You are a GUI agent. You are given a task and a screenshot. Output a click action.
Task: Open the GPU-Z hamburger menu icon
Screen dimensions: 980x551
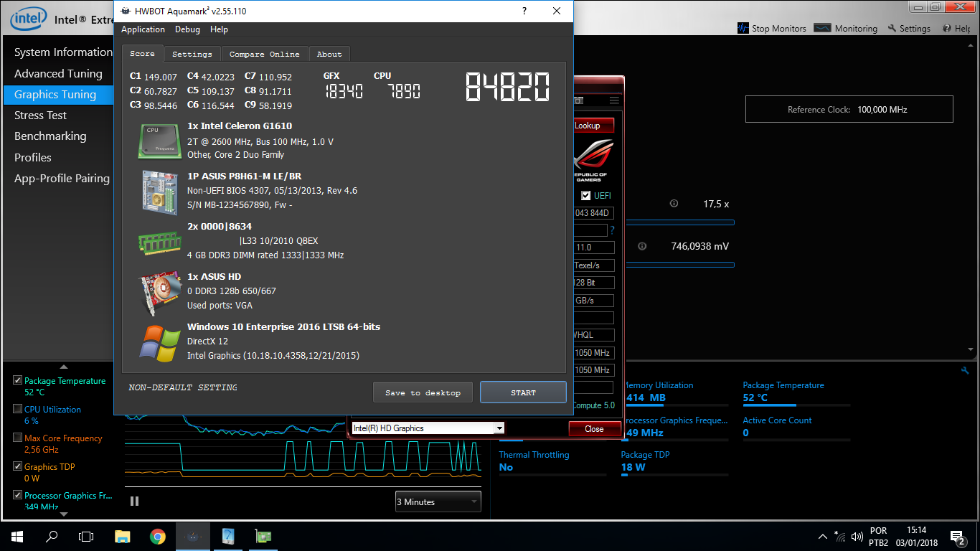pos(614,100)
